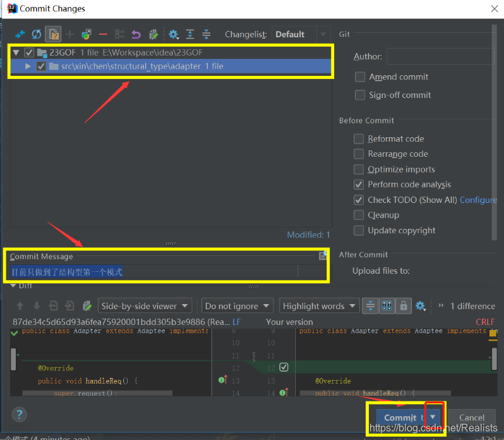Collapse the 23GOF tree node
Viewport: 504px width, 440px height.
pyautogui.click(x=16, y=52)
